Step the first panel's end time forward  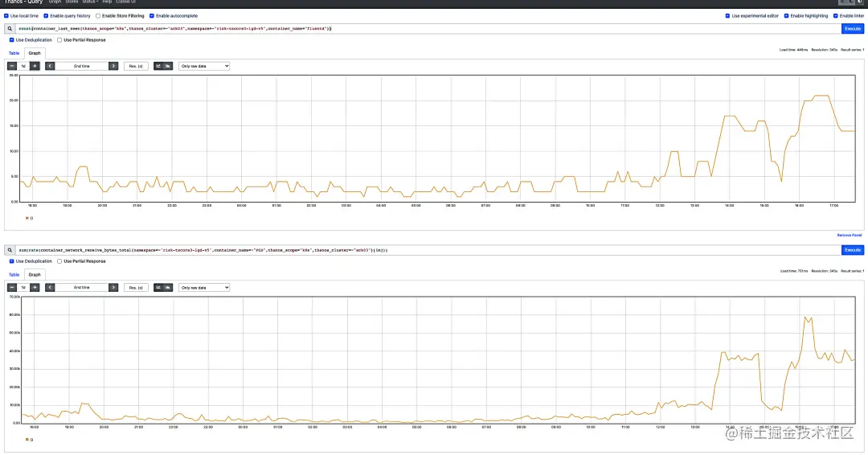coord(113,66)
